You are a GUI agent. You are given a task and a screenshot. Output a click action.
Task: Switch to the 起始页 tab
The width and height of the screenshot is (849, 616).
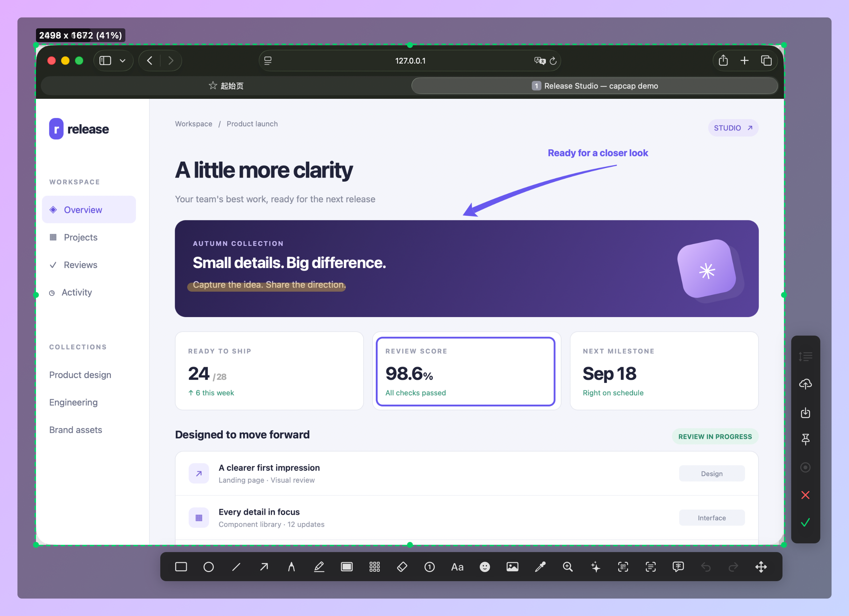click(226, 86)
